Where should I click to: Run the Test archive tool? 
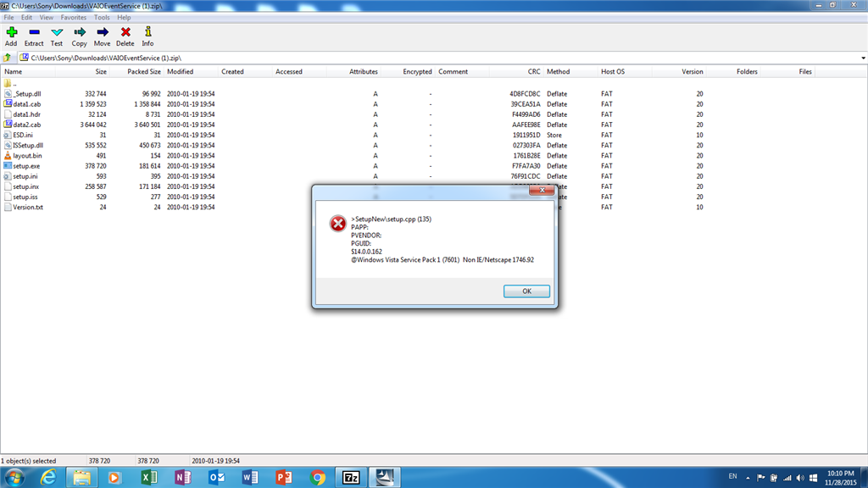pos(57,36)
